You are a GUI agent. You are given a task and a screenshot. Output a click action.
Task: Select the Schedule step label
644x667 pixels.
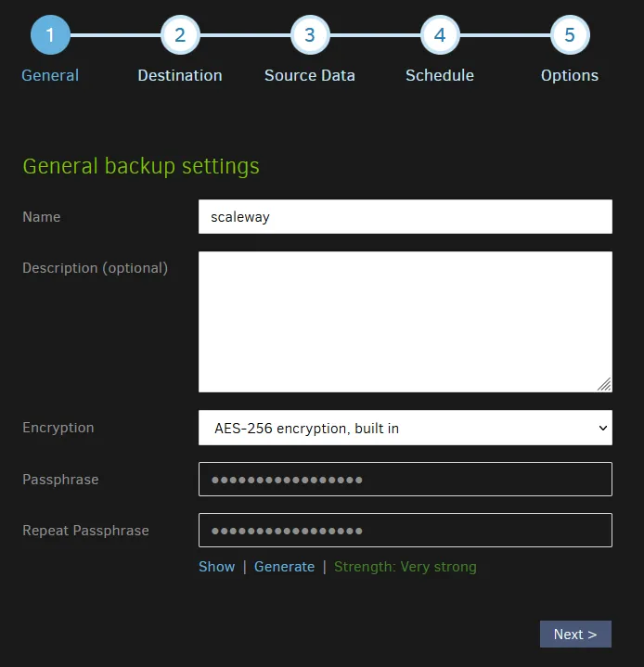[x=440, y=76]
